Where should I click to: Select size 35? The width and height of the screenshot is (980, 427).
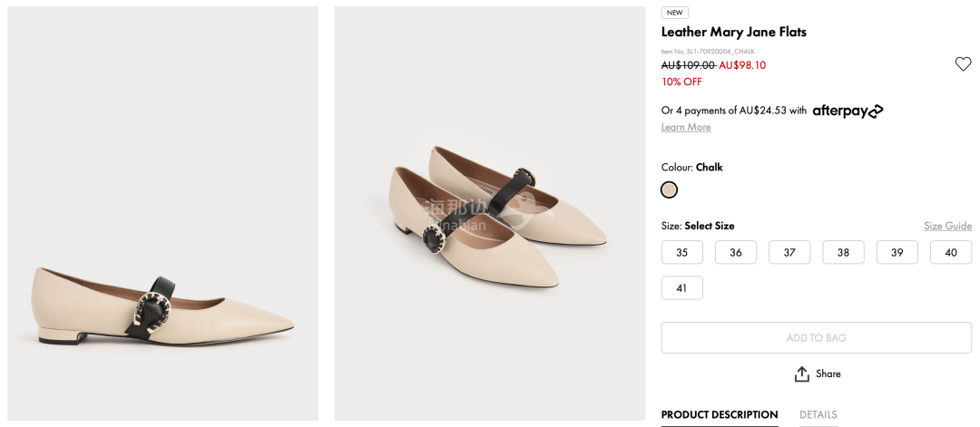(681, 252)
